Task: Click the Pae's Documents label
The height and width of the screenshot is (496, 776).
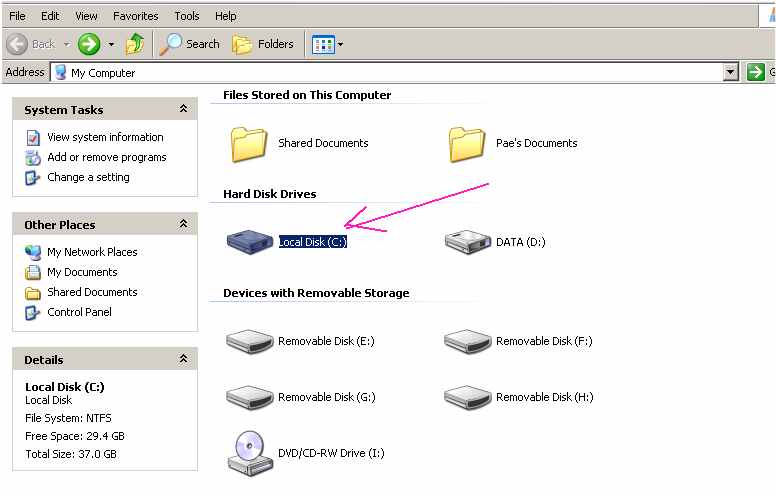Action: point(536,143)
